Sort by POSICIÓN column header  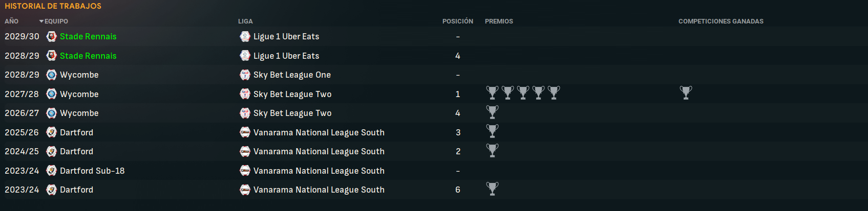(x=457, y=21)
